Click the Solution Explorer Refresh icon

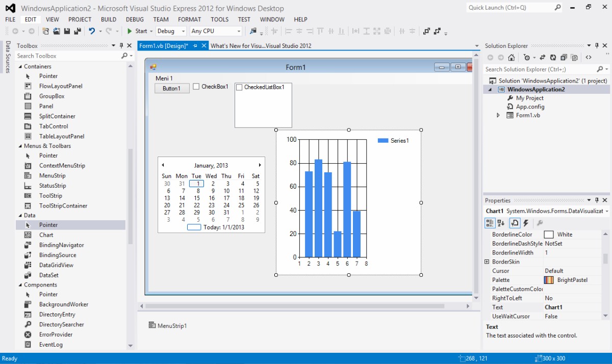coord(552,58)
